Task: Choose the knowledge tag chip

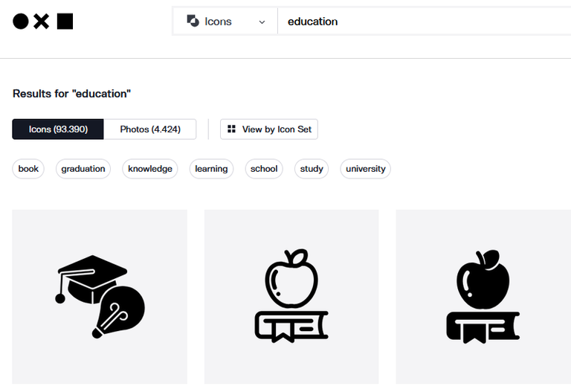Action: (x=150, y=169)
